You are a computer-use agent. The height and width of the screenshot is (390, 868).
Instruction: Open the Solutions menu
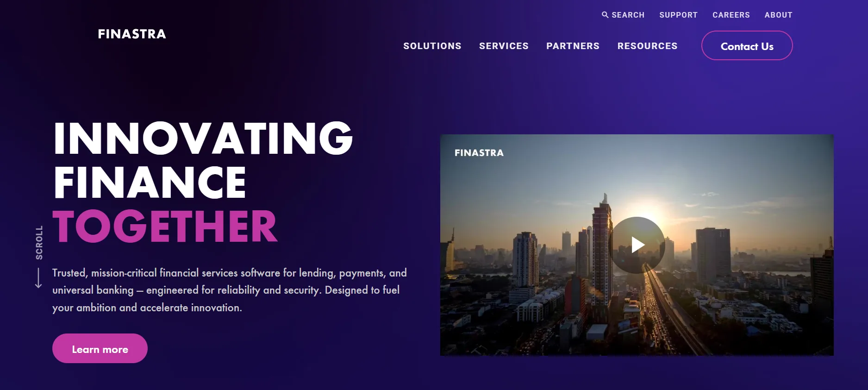(x=432, y=46)
